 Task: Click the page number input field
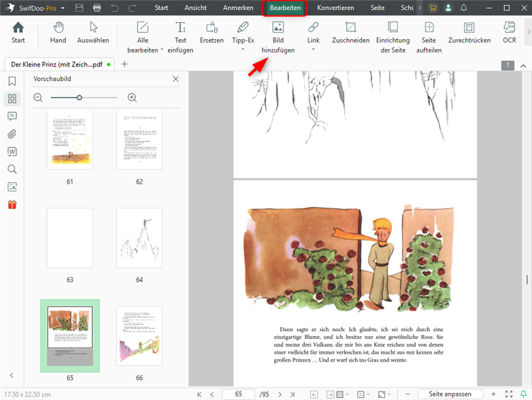pyautogui.click(x=238, y=394)
